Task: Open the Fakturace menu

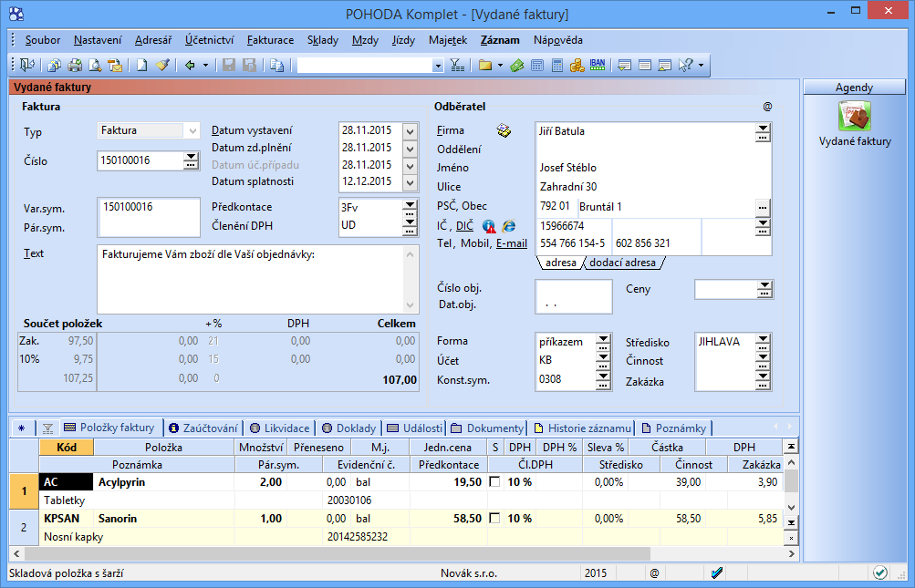Action: tap(270, 40)
